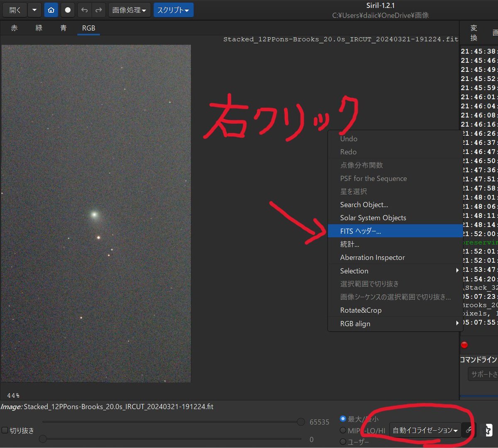Select the ユーザー radio button
Screen dimensions: 498x448
[x=343, y=441]
